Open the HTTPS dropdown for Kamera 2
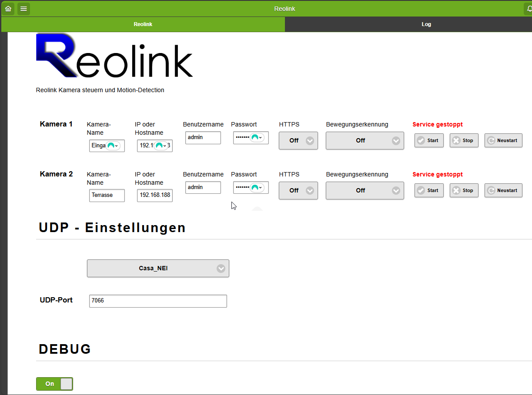The width and height of the screenshot is (532, 395). (x=298, y=190)
